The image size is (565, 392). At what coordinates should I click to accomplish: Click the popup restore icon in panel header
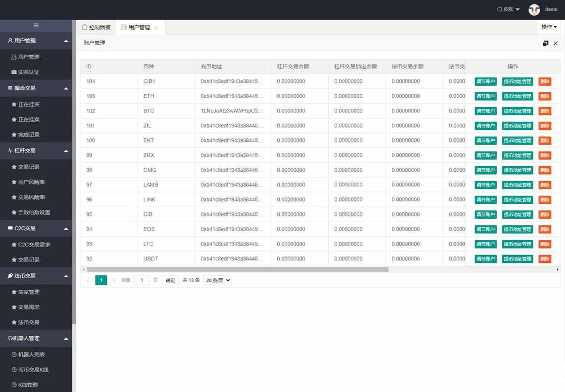coord(545,43)
